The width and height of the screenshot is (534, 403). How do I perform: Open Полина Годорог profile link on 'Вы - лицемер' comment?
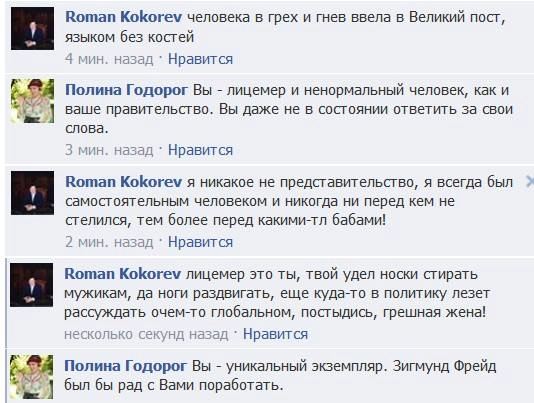click(126, 90)
